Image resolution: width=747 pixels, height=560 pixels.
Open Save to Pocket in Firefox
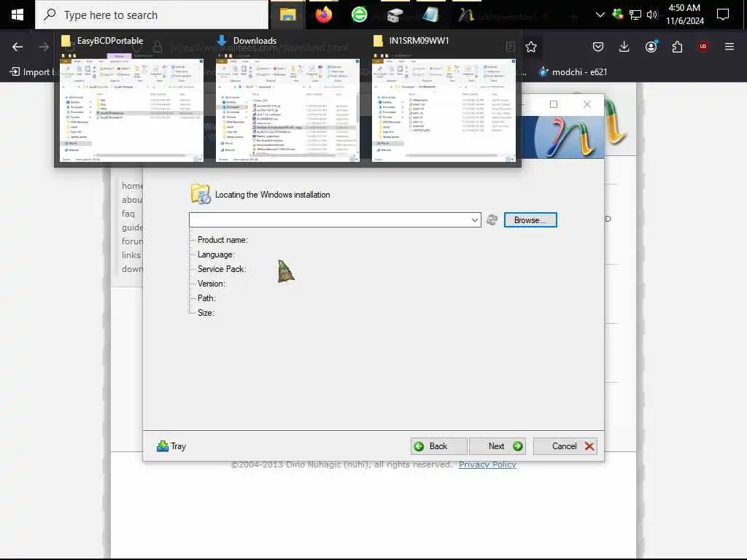[598, 47]
